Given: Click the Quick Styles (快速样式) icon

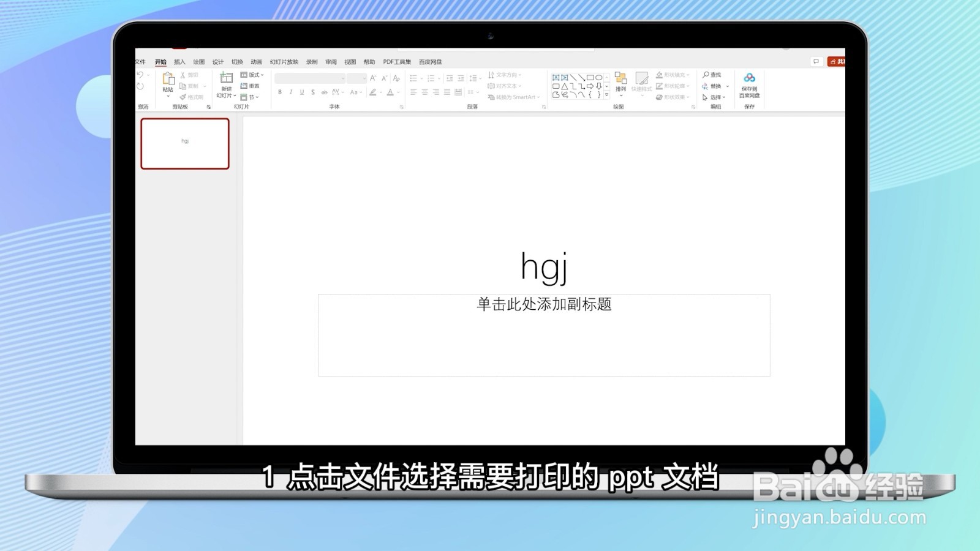Looking at the screenshot, I should 642,78.
